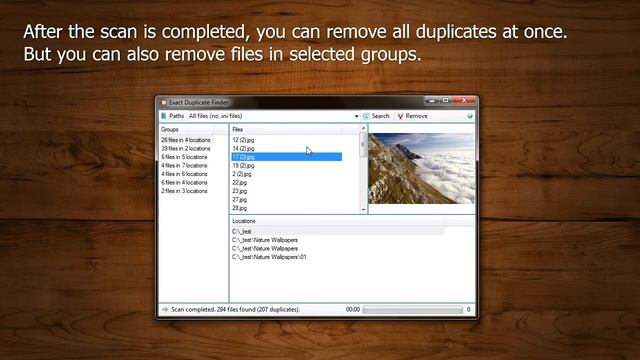
Task: Open the file filter dropdown arrow
Action: pyautogui.click(x=356, y=116)
